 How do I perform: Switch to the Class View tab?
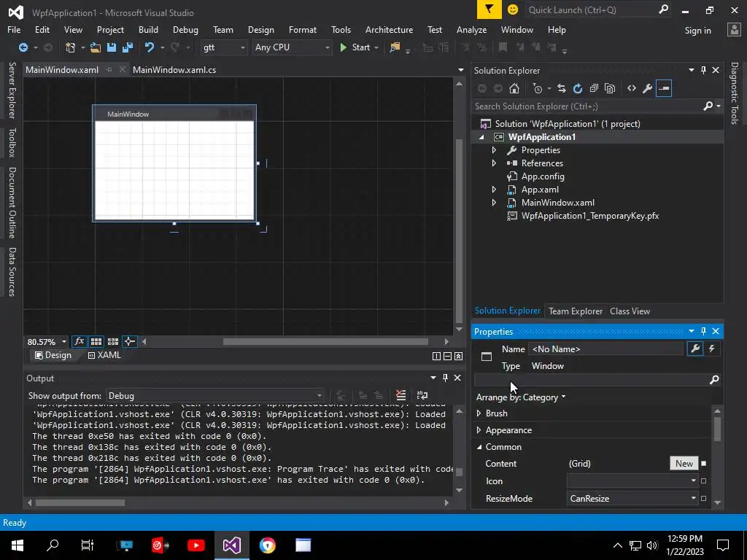630,311
